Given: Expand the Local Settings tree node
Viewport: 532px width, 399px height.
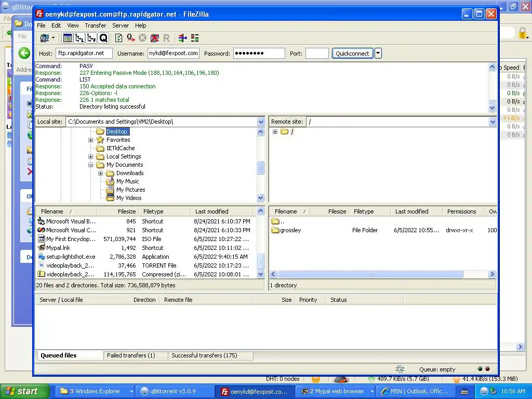Looking at the screenshot, I should [90, 156].
